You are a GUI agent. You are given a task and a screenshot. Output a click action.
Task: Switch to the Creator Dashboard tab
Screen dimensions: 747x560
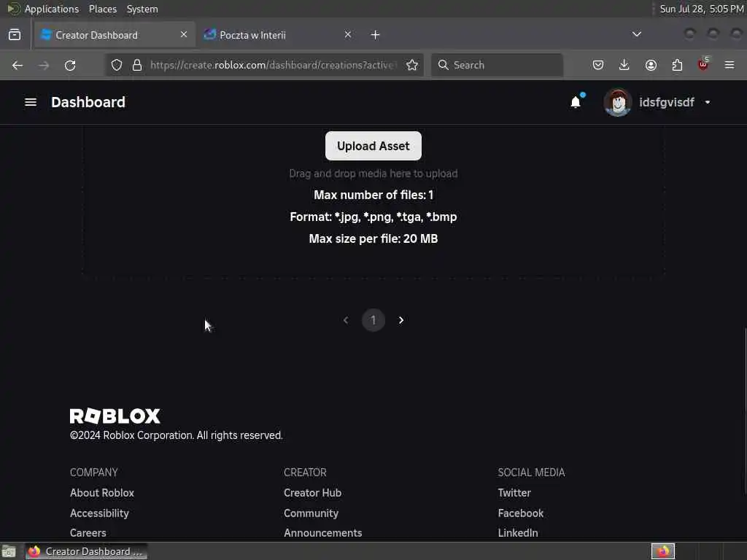coord(115,35)
